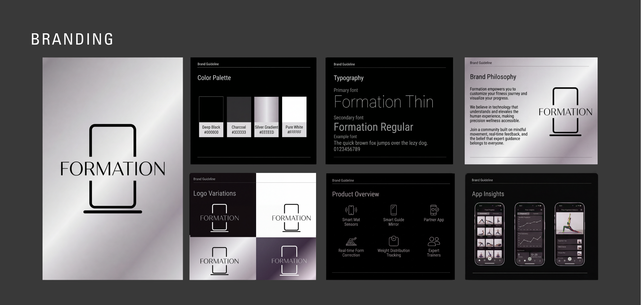Screen dimensions: 644x305
Task: Click the 0123456789 numeral sample
Action: pos(347,149)
